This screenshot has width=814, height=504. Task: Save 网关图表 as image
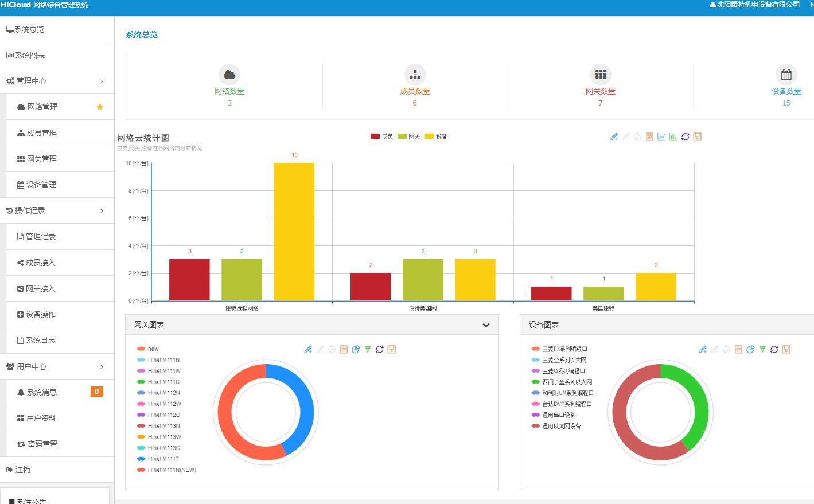(392, 349)
